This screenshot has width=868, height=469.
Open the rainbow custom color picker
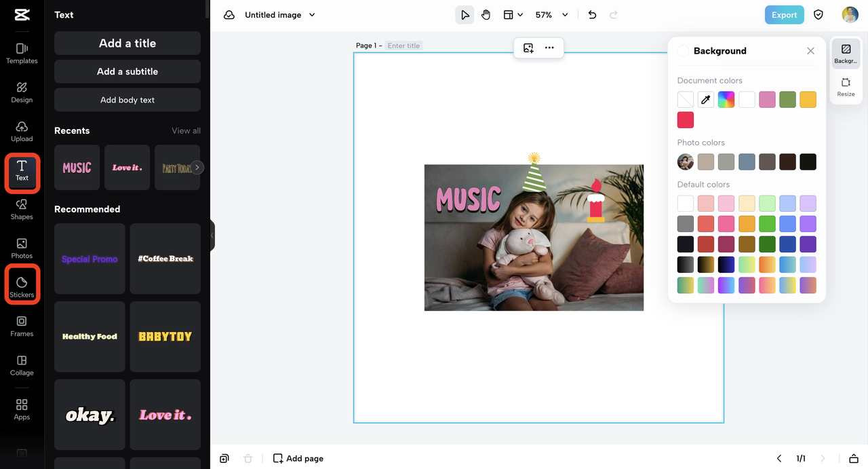pyautogui.click(x=726, y=100)
